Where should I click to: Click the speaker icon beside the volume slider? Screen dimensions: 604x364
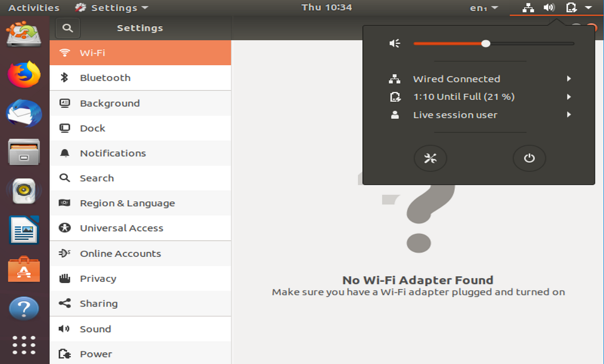click(x=395, y=44)
